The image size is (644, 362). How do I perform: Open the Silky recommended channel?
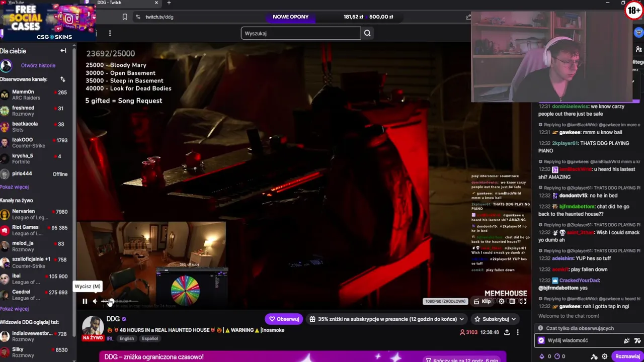pos(35,352)
